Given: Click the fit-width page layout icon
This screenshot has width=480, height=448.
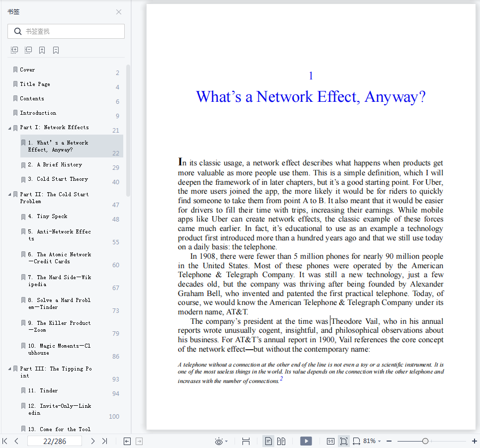Looking at the screenshot, I should click(246, 441).
